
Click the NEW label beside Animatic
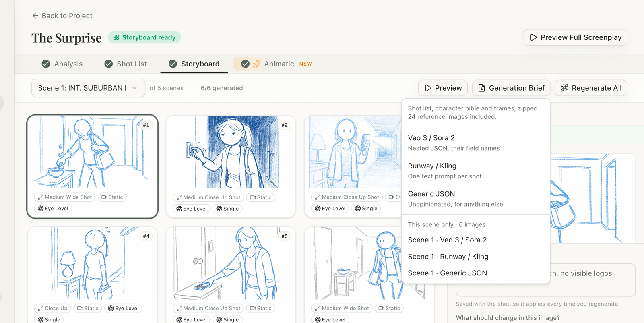pos(305,64)
